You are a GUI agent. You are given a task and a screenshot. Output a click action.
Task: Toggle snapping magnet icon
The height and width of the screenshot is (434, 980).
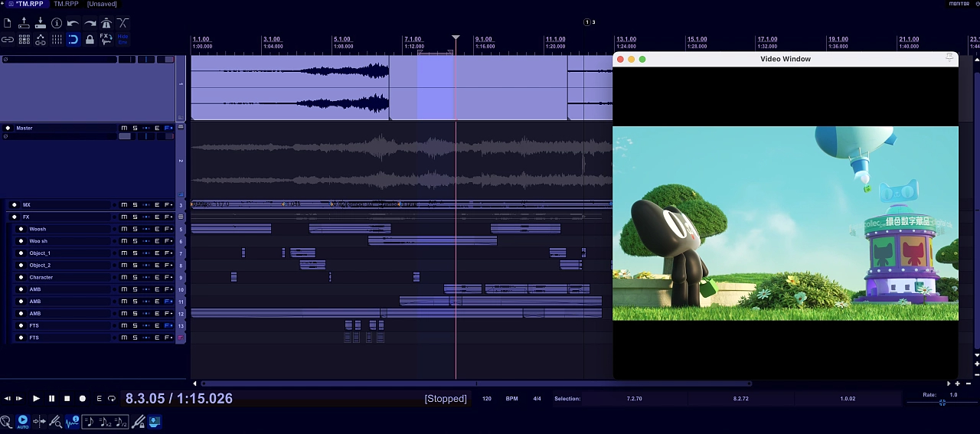click(73, 39)
